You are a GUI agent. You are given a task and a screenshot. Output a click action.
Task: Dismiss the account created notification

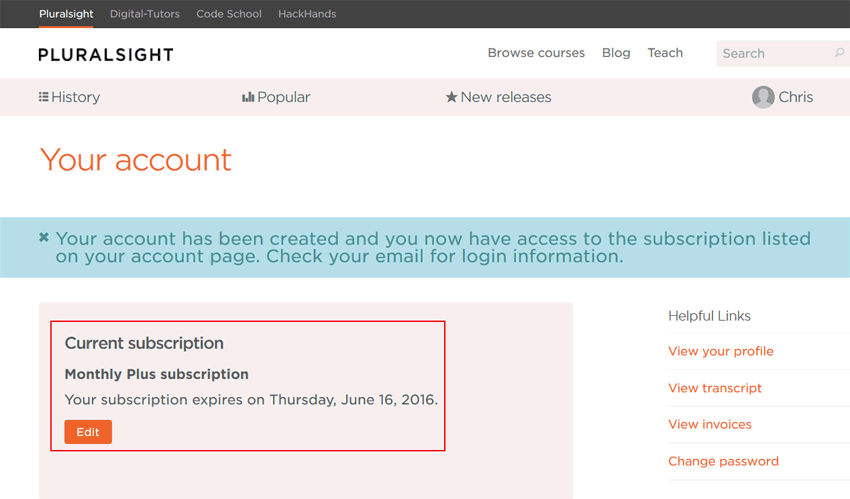click(x=44, y=238)
